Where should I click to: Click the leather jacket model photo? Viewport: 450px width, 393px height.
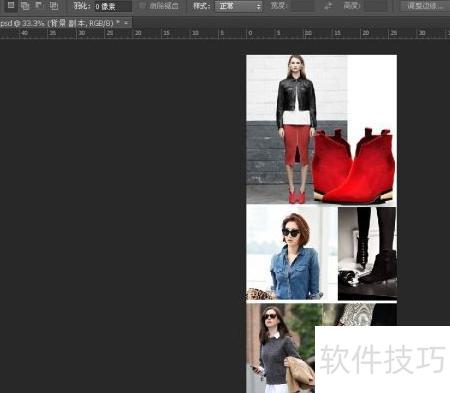[297, 129]
